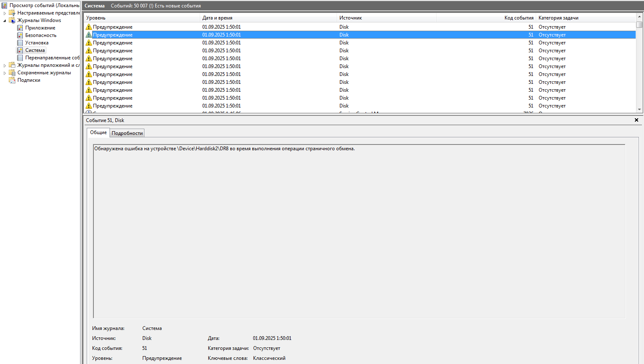The width and height of the screenshot is (644, 364).
Task: Click Disk in the highlighted event row
Action: (x=344, y=35)
